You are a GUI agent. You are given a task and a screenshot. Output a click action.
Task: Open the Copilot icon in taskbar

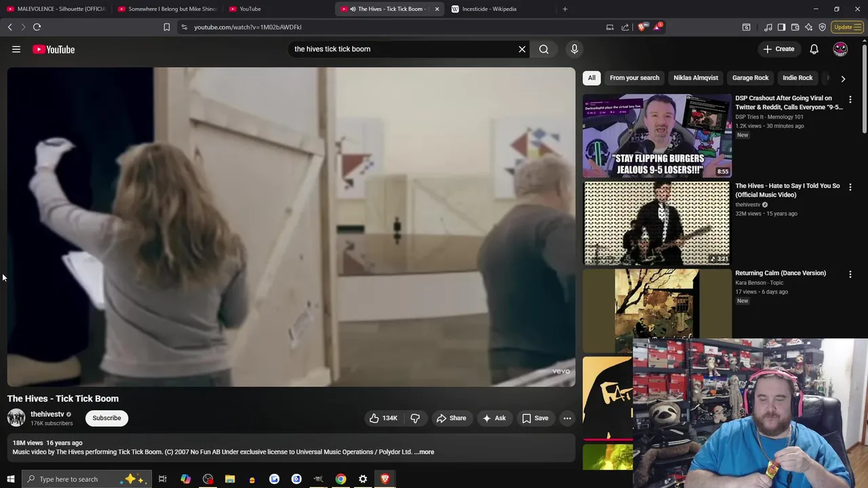tap(186, 479)
